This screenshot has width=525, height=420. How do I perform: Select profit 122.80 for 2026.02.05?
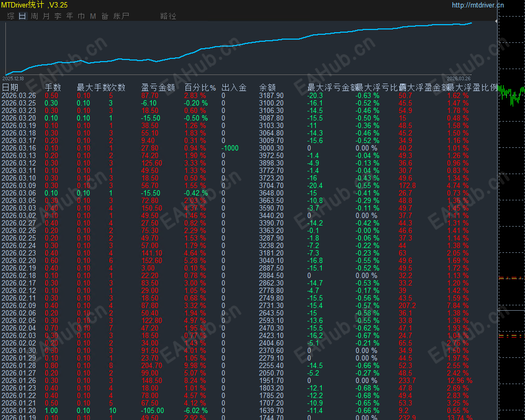pyautogui.click(x=152, y=321)
